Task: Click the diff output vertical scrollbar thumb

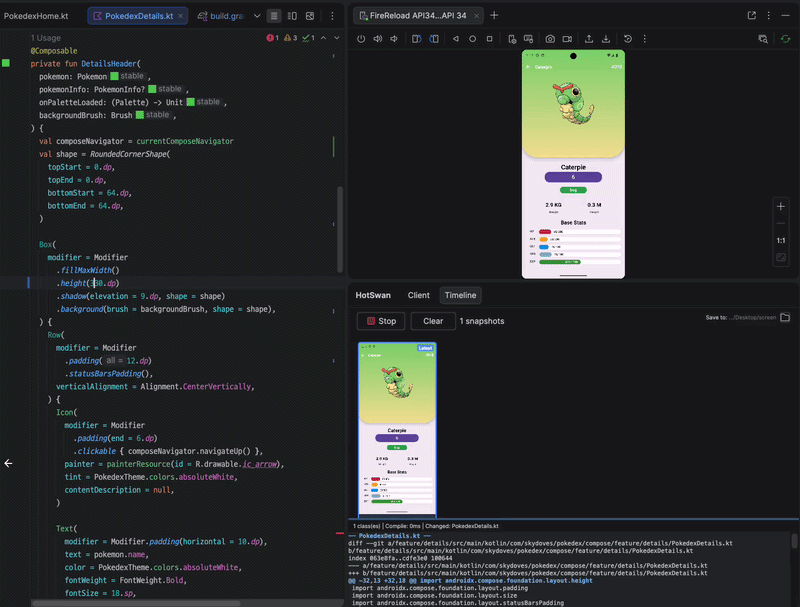Action: coord(794,541)
